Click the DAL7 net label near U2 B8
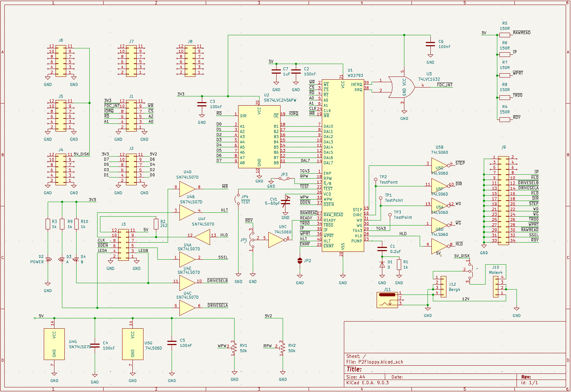Screen dimensions: 571x392 click(305, 160)
